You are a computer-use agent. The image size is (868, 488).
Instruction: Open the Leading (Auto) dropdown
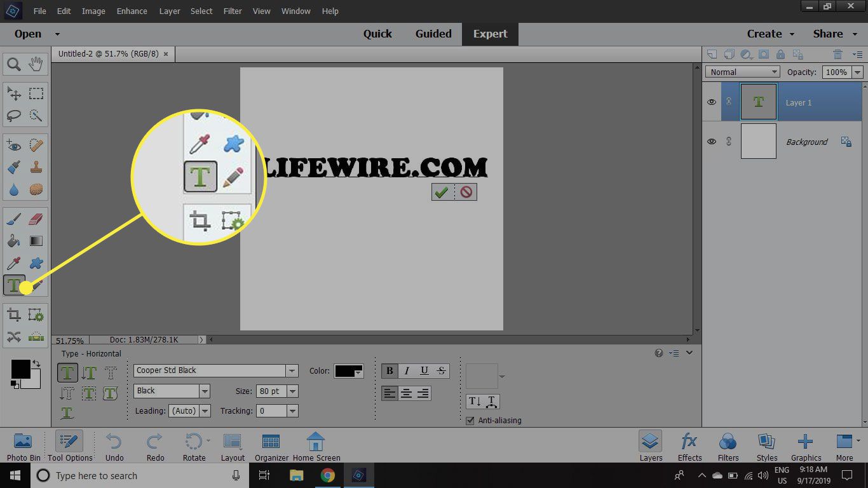[x=205, y=411]
